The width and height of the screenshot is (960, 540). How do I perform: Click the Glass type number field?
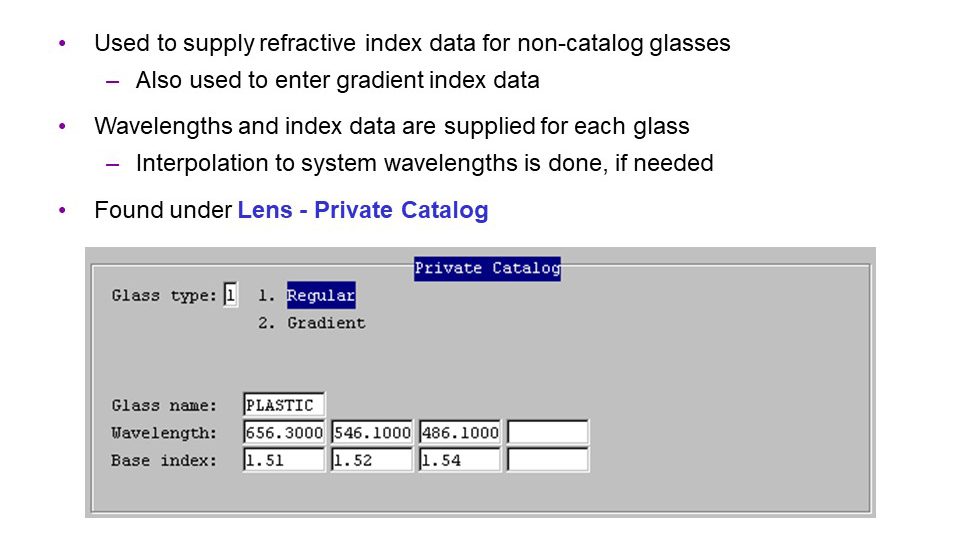231,295
